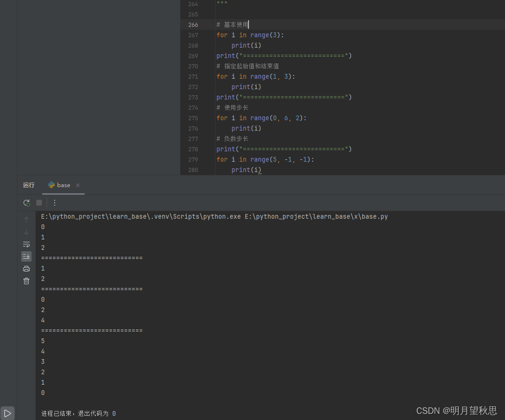Click '# 指定起始值和结束值' comment
The image size is (505, 420).
(x=248, y=66)
